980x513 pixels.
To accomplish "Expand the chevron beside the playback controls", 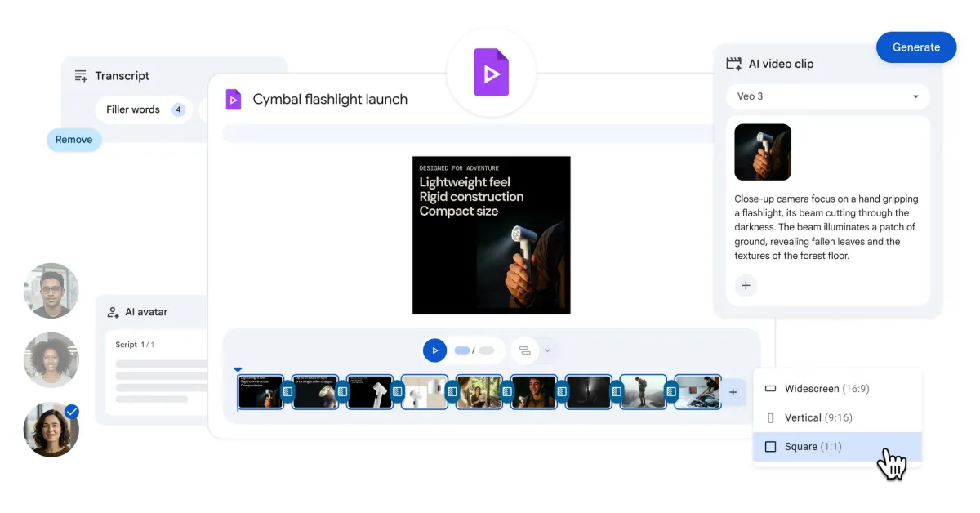I will (546, 350).
